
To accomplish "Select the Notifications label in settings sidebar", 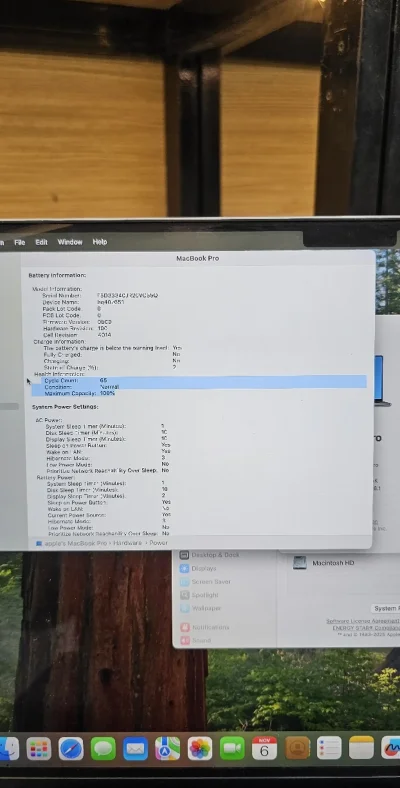I will [x=211, y=627].
